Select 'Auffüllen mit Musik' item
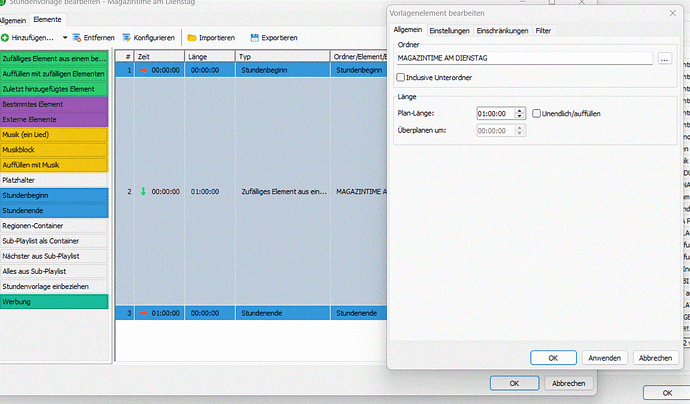Image resolution: width=690 pixels, height=404 pixels. coord(54,165)
